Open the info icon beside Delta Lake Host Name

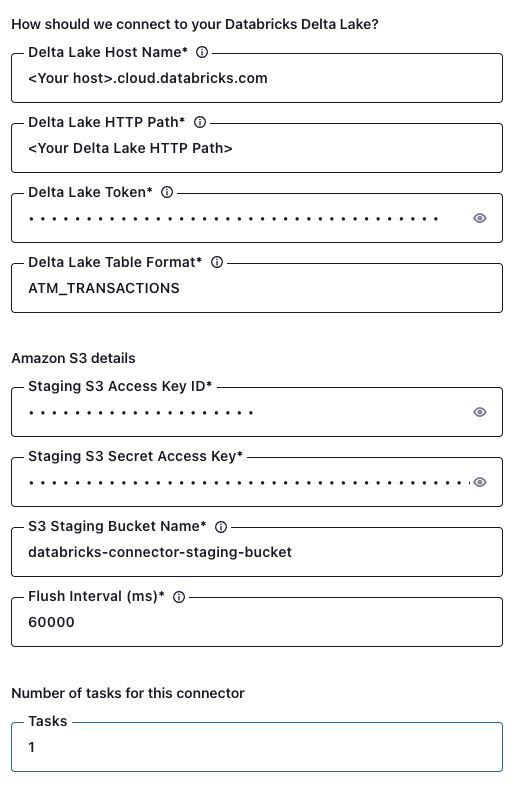click(202, 52)
